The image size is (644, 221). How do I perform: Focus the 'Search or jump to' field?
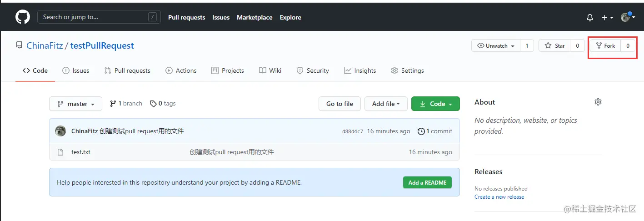pyautogui.click(x=99, y=17)
